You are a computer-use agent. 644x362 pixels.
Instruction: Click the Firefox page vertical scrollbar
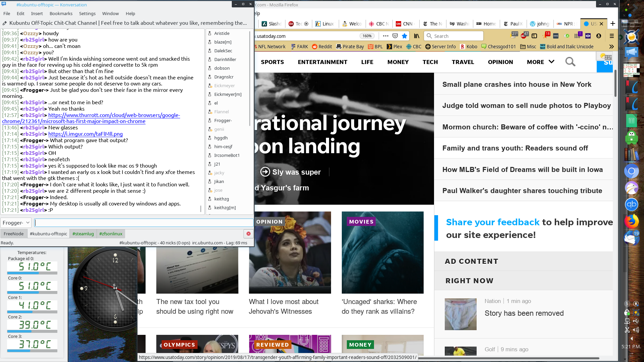(615, 84)
